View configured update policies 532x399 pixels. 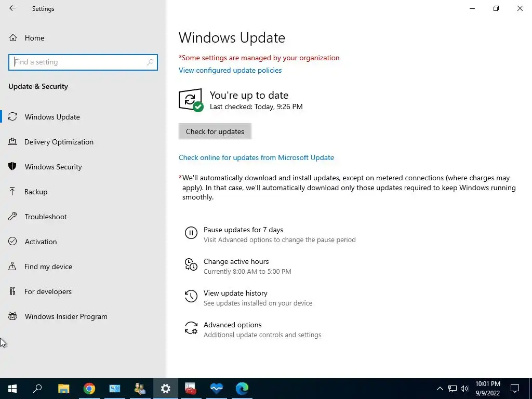[x=230, y=70]
